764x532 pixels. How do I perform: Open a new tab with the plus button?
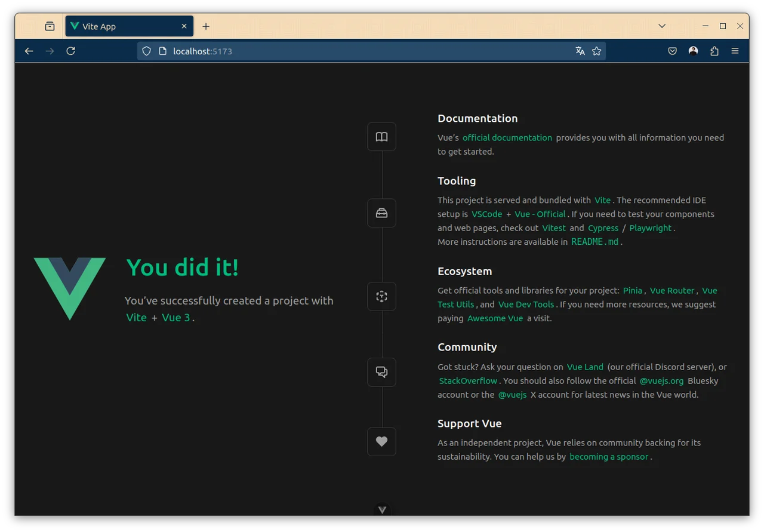click(x=206, y=26)
